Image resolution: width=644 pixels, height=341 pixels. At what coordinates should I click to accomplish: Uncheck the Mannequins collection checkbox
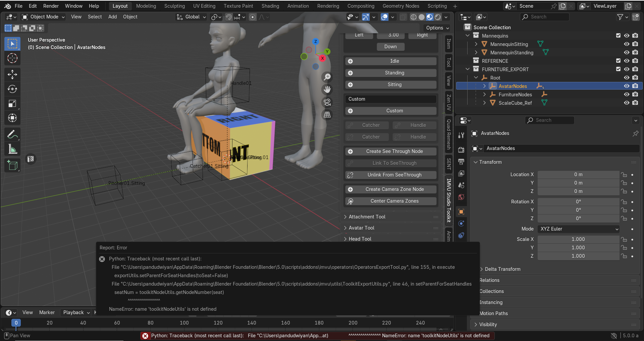pos(618,36)
